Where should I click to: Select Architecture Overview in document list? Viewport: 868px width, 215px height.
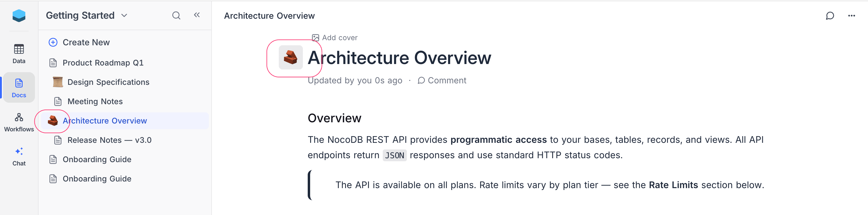coord(105,121)
